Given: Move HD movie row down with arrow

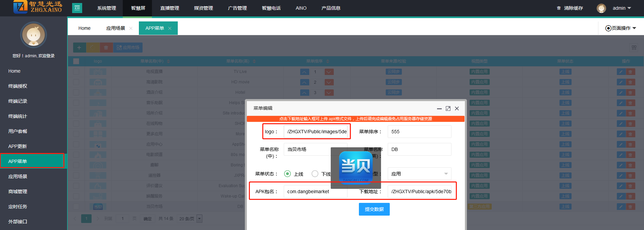Looking at the screenshot, I should click(329, 82).
